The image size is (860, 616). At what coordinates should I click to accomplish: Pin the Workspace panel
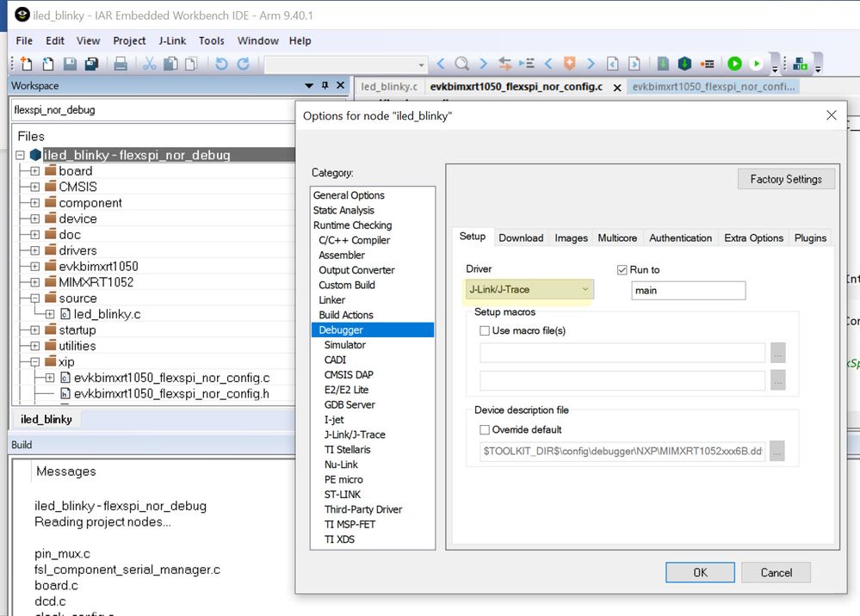(325, 85)
